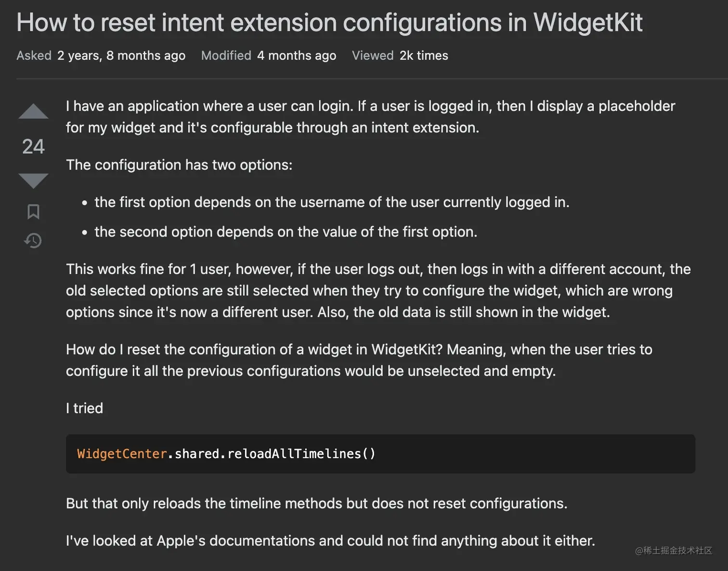Click reloadAllTimelines() in the code

coord(301,454)
